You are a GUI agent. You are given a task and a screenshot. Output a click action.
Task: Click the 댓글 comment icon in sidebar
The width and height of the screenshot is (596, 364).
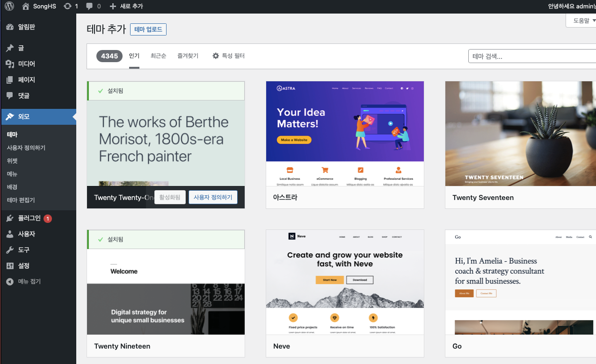pos(9,95)
